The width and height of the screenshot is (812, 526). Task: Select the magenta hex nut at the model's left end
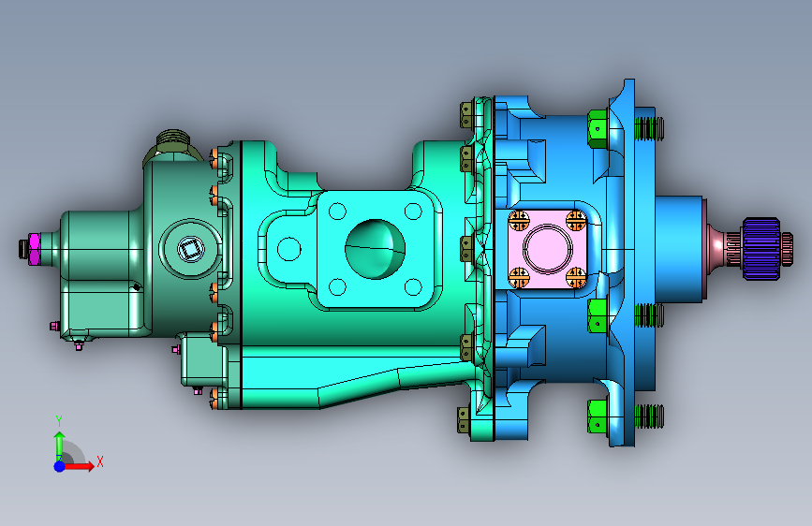(34, 249)
